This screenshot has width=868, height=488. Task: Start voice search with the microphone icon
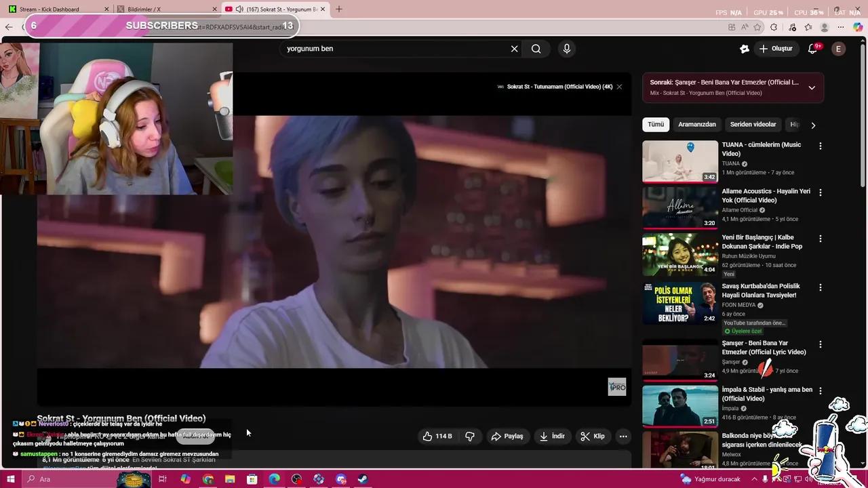pyautogui.click(x=567, y=49)
